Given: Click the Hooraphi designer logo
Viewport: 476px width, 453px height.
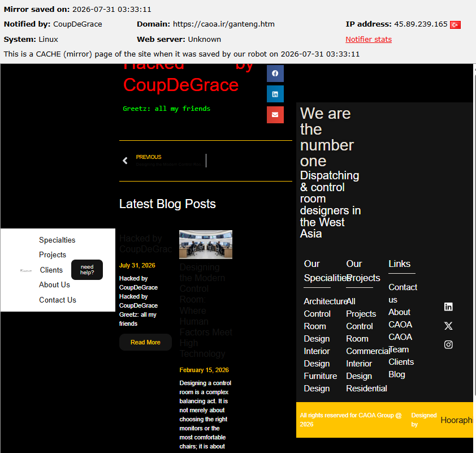Looking at the screenshot, I should point(457,420).
